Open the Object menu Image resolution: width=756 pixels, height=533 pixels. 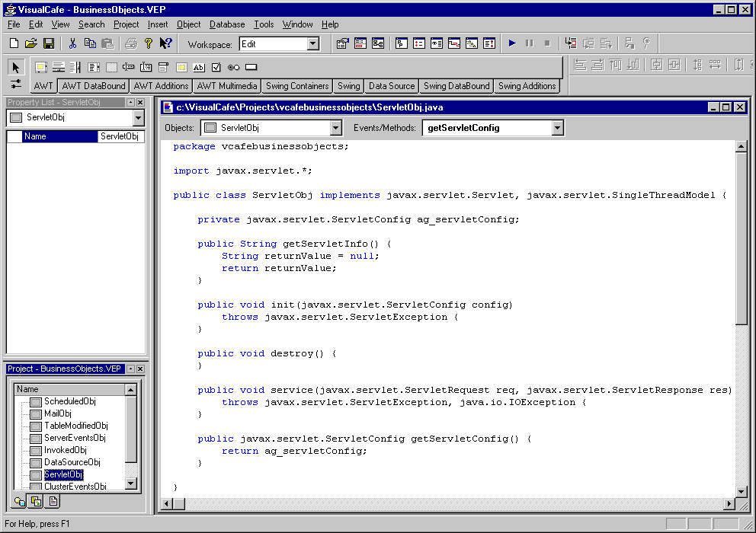tap(188, 24)
